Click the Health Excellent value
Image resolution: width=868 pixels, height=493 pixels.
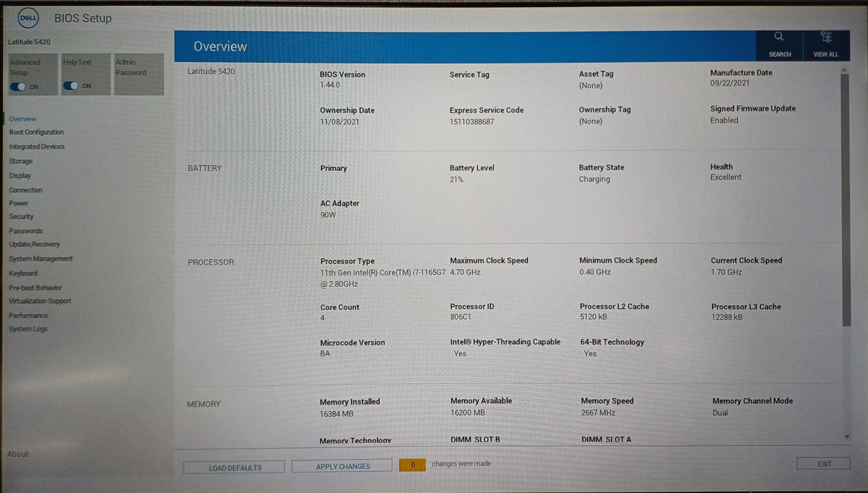tap(726, 177)
